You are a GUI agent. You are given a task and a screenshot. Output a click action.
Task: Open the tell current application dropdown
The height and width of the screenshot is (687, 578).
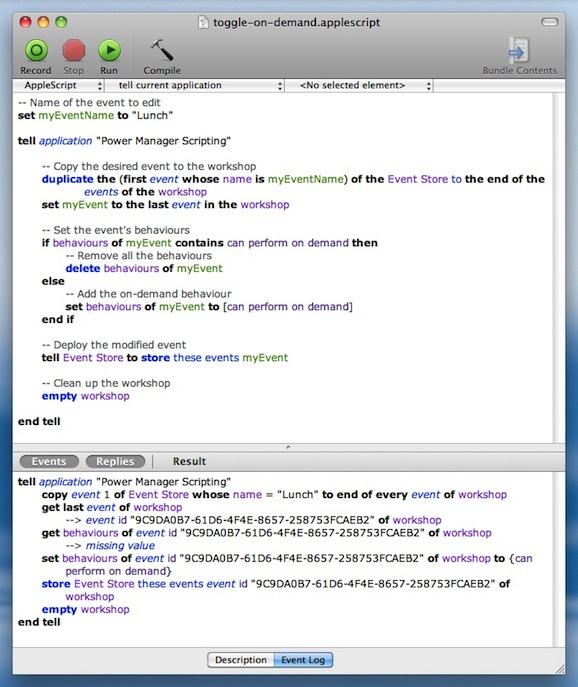point(195,85)
